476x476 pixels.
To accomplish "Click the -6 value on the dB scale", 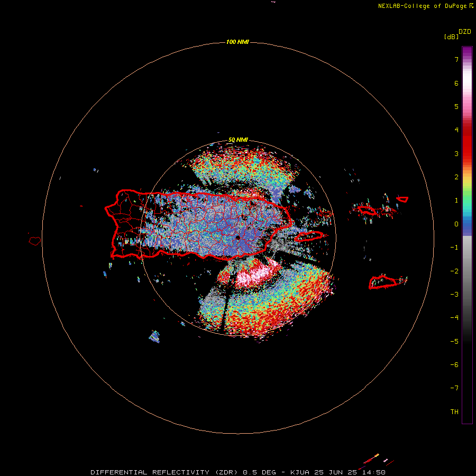I will tap(454, 365).
